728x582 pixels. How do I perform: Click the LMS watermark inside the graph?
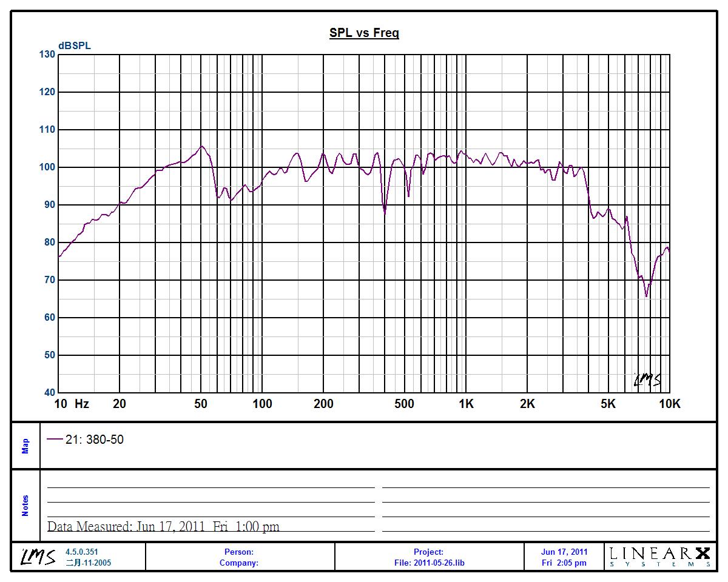coord(647,380)
